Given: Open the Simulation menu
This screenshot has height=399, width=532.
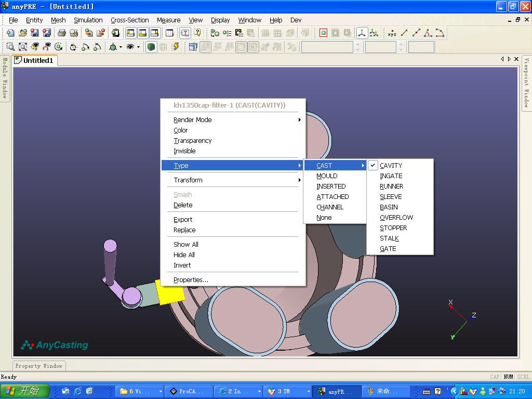Looking at the screenshot, I should 88,20.
